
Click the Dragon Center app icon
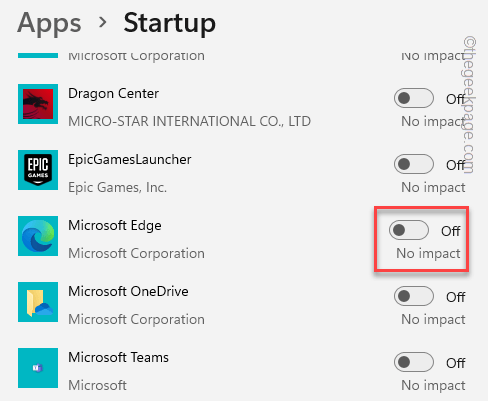tap(38, 104)
